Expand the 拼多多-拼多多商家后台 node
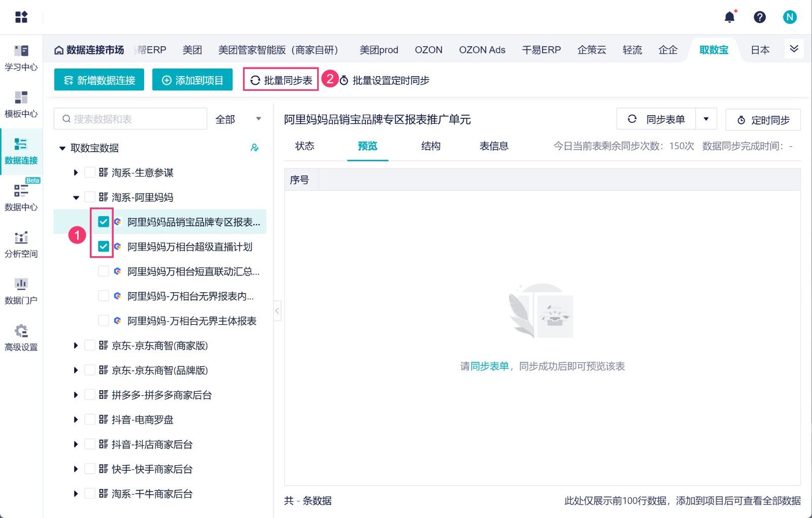 pos(76,395)
